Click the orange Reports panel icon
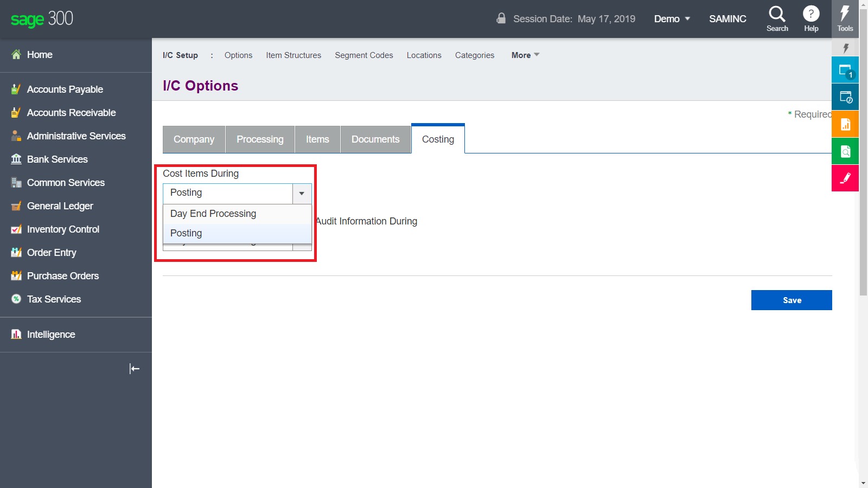Image resolution: width=868 pixels, height=488 pixels. point(845,124)
